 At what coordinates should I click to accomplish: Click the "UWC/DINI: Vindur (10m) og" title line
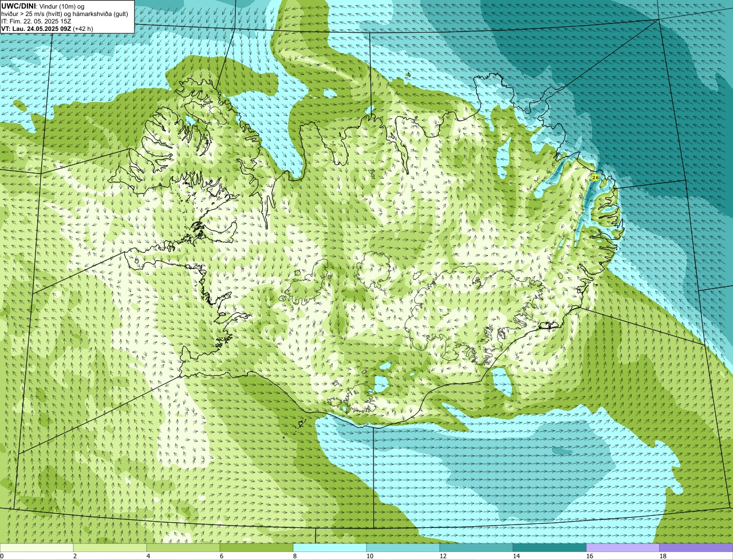43,6
